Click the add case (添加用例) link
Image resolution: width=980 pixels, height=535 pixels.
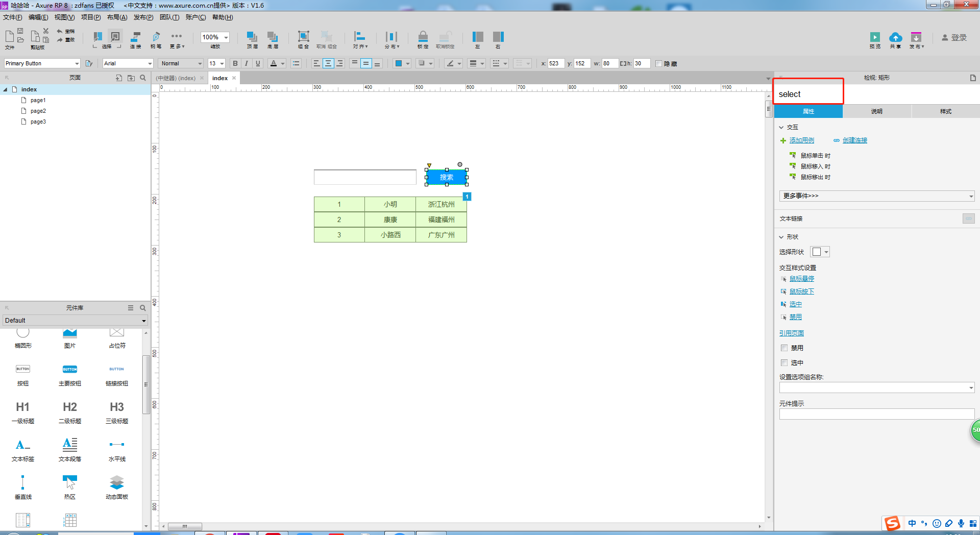point(801,140)
